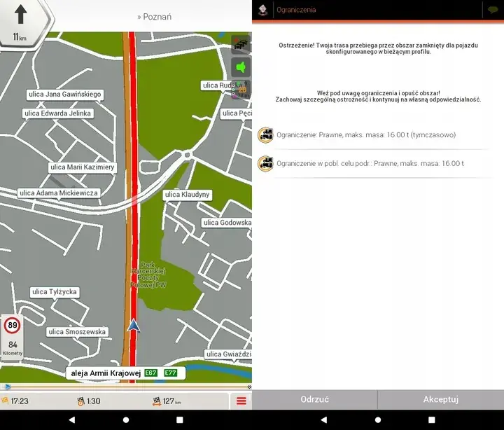
Task: Open the red hamburger menu
Action: (x=241, y=401)
